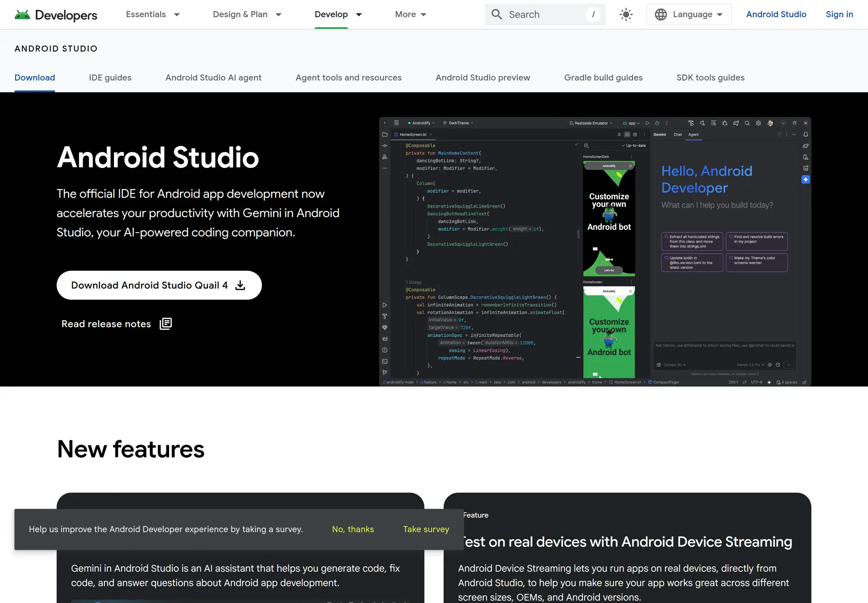868x603 pixels.
Task: Click the official IDE description paragraph
Action: [x=198, y=213]
